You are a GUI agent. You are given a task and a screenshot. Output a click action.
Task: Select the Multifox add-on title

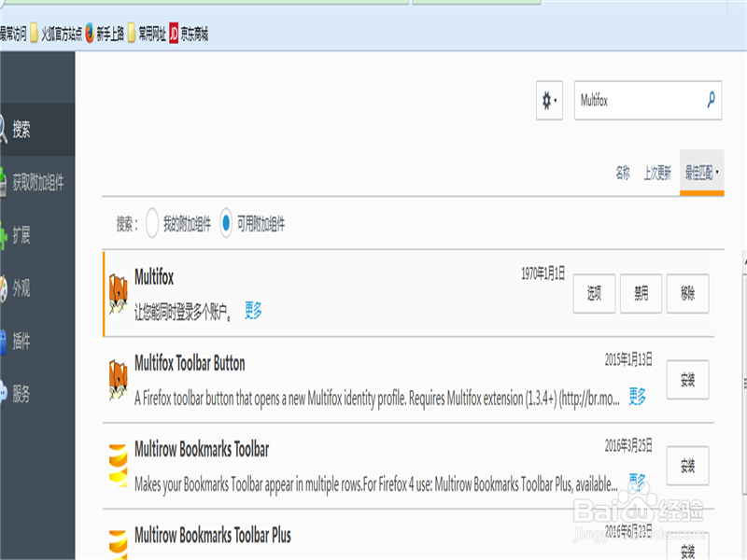154,276
